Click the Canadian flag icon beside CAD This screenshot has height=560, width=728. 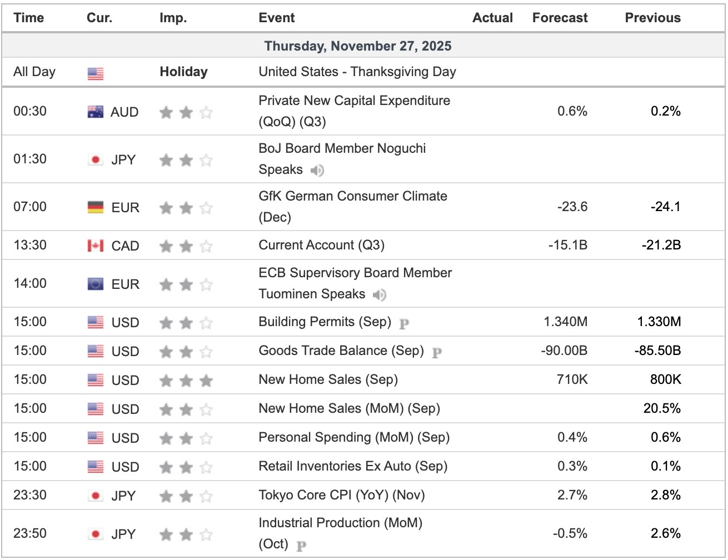point(96,246)
